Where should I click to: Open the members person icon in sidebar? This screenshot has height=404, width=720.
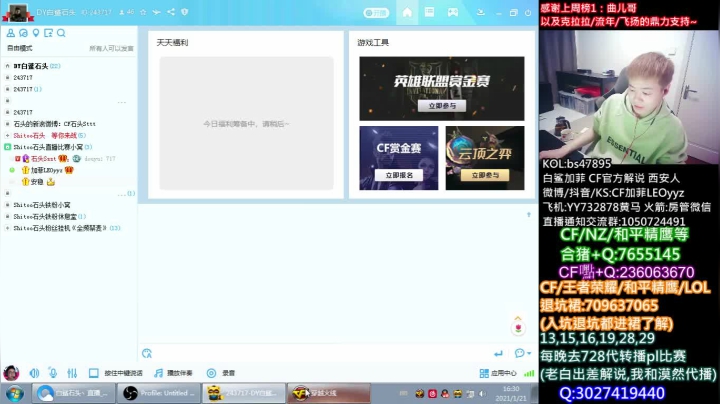coord(11,33)
